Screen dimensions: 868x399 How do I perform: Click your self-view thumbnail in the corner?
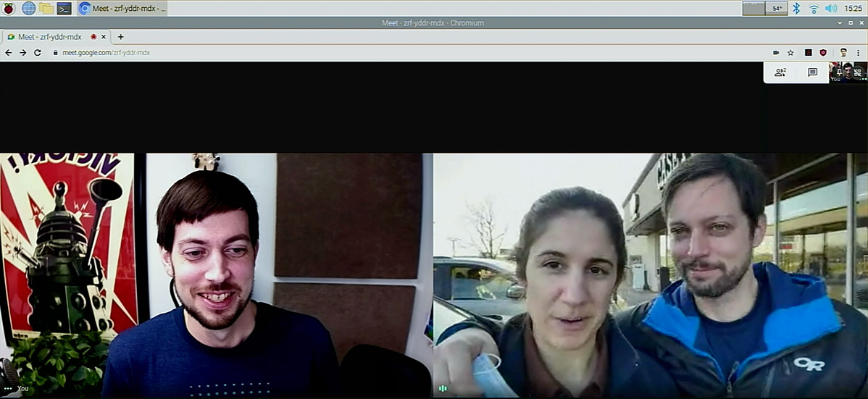848,72
